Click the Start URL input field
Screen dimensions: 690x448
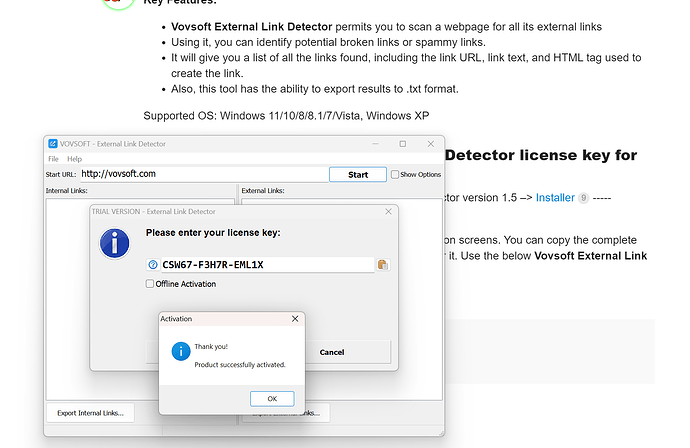[x=202, y=174]
